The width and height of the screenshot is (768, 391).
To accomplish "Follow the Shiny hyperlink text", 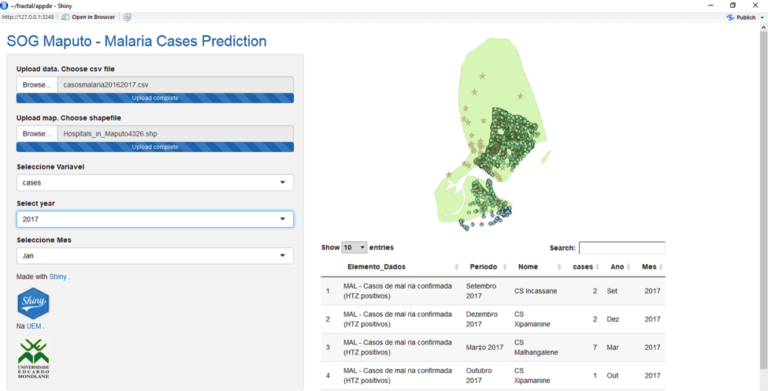I will [x=58, y=277].
